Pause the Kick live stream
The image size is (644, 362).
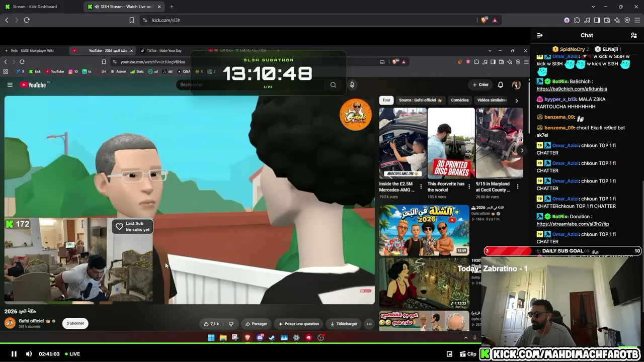point(14,354)
